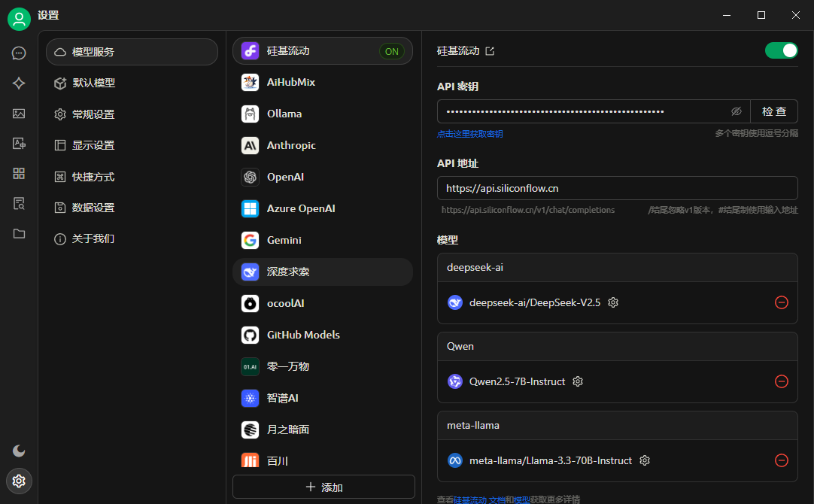The image size is (814, 504).
Task: Collapse the deepseek-ai model group header
Action: pos(617,268)
